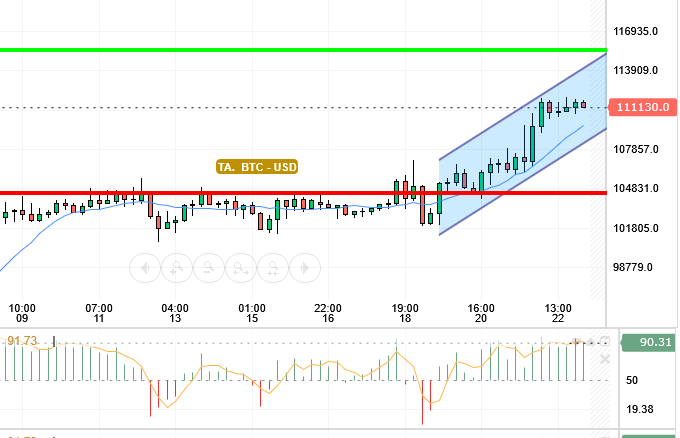Image resolution: width=680 pixels, height=438 pixels.
Task: Close the indicator panel with the X
Action: 605,359
